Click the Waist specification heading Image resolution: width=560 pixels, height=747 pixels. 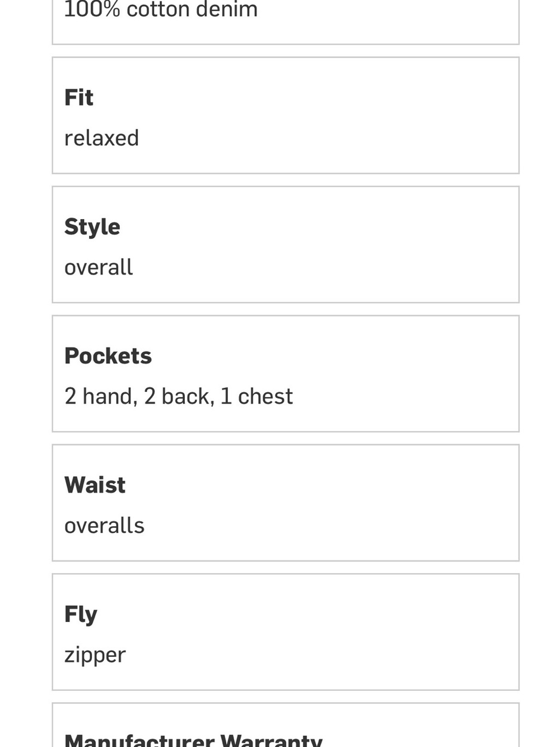(95, 485)
